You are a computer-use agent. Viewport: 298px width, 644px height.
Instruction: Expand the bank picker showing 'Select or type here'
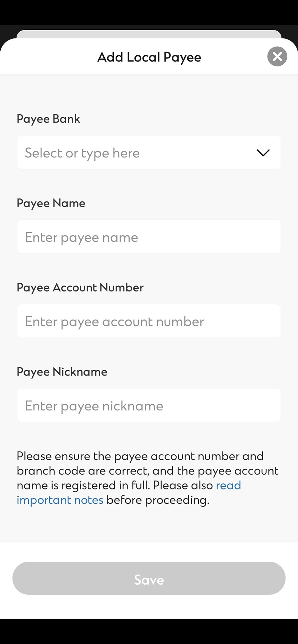(149, 152)
